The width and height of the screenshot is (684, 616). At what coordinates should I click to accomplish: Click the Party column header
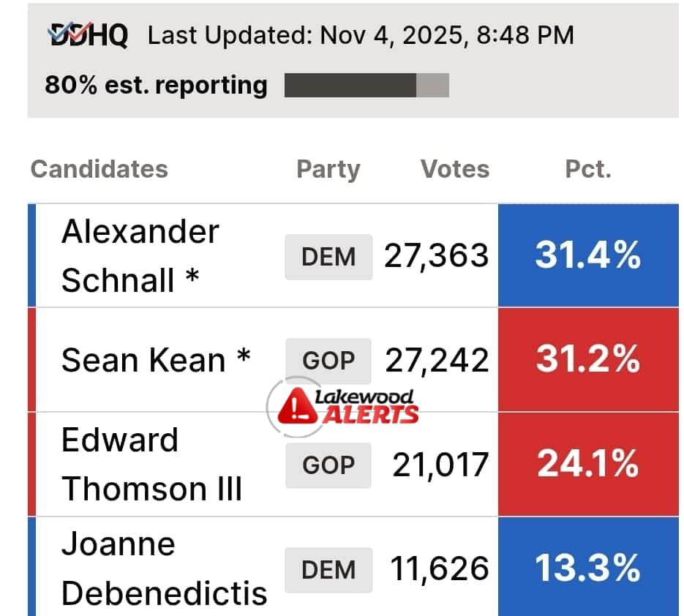[x=328, y=169]
